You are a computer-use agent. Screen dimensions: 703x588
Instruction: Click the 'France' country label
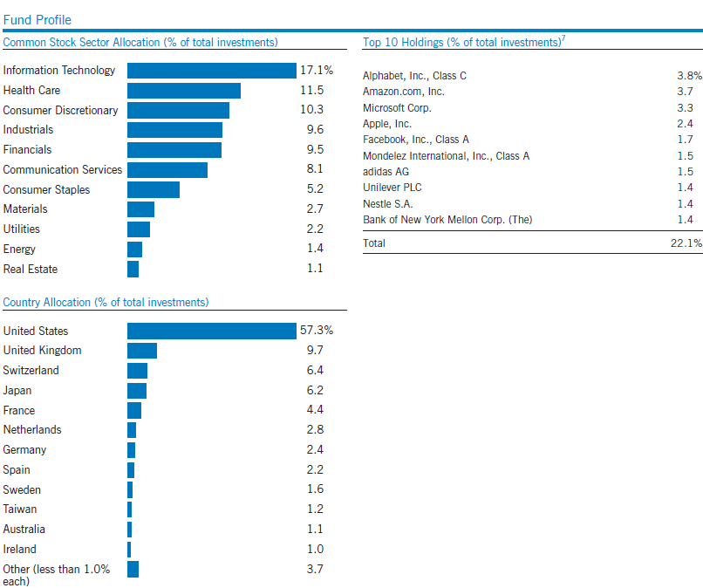pyautogui.click(x=19, y=410)
